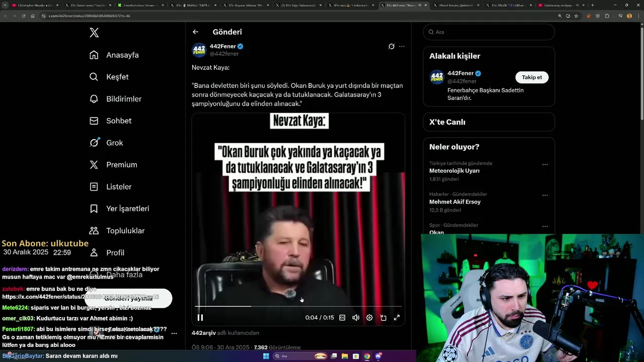
Task: Open 442Fener profile in Alakalı kişiler
Action: click(x=460, y=73)
